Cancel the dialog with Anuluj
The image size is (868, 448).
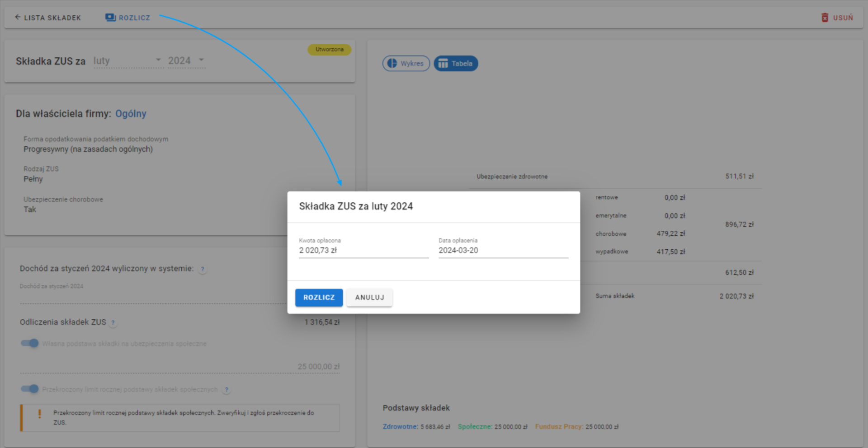(370, 298)
